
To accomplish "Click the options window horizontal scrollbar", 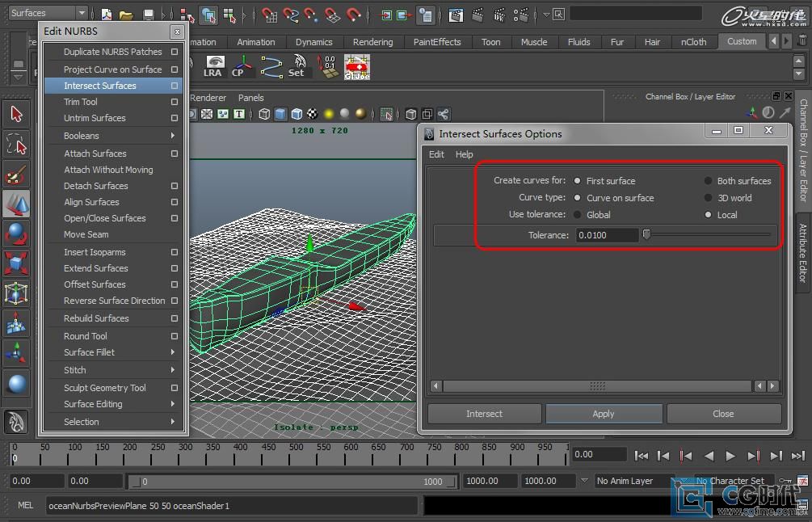I will pyautogui.click(x=597, y=385).
